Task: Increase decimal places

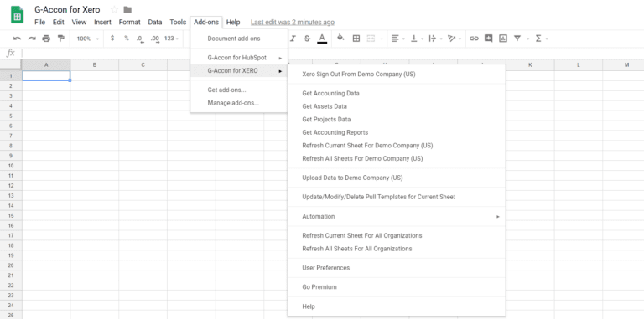Action: [155, 39]
